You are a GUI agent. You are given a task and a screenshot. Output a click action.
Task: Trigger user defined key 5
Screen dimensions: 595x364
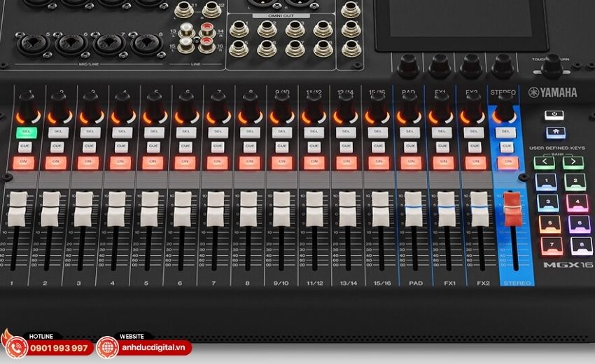point(549,224)
